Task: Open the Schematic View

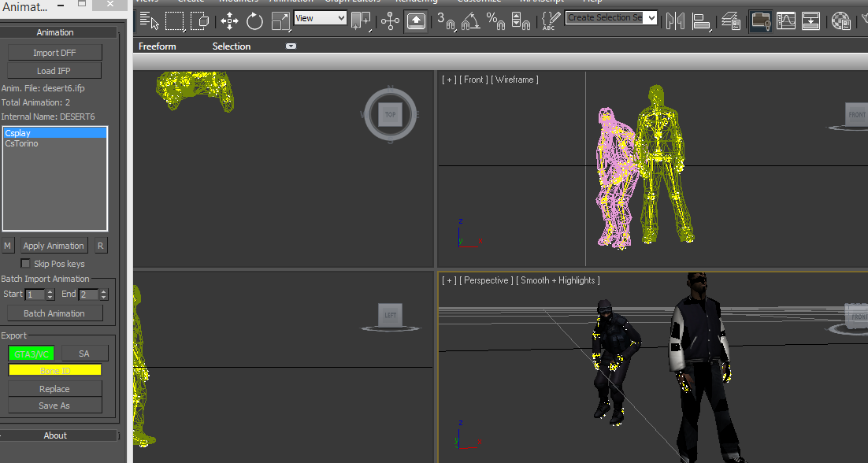Action: (x=811, y=21)
